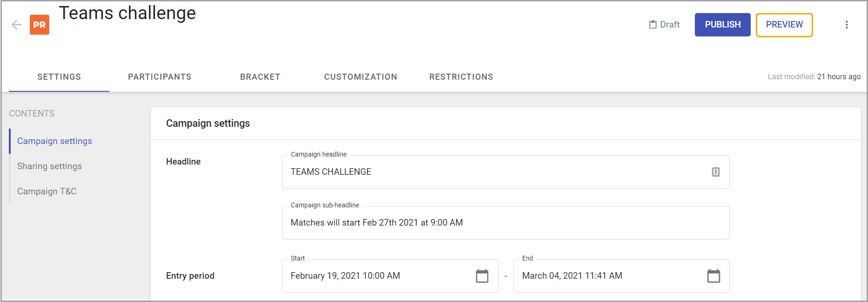Image resolution: width=868 pixels, height=302 pixels.
Task: Click the CONTENTS sidebar heading
Action: pyautogui.click(x=32, y=114)
